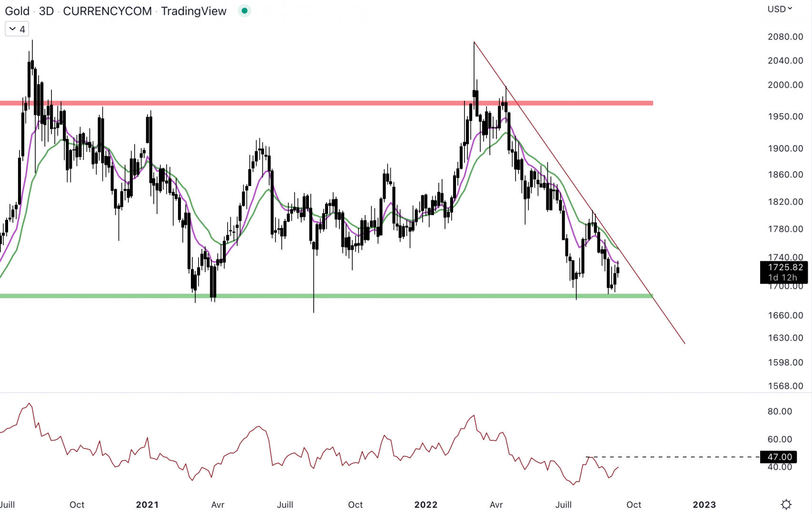Click the 2080.00 price axis label
This screenshot has height=514, width=812.
[785, 37]
